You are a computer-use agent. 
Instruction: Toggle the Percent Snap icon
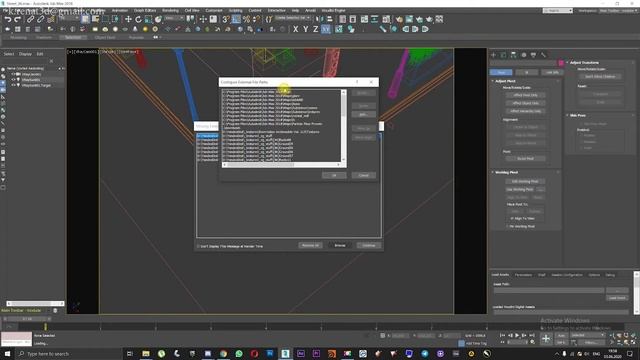click(x=246, y=19)
